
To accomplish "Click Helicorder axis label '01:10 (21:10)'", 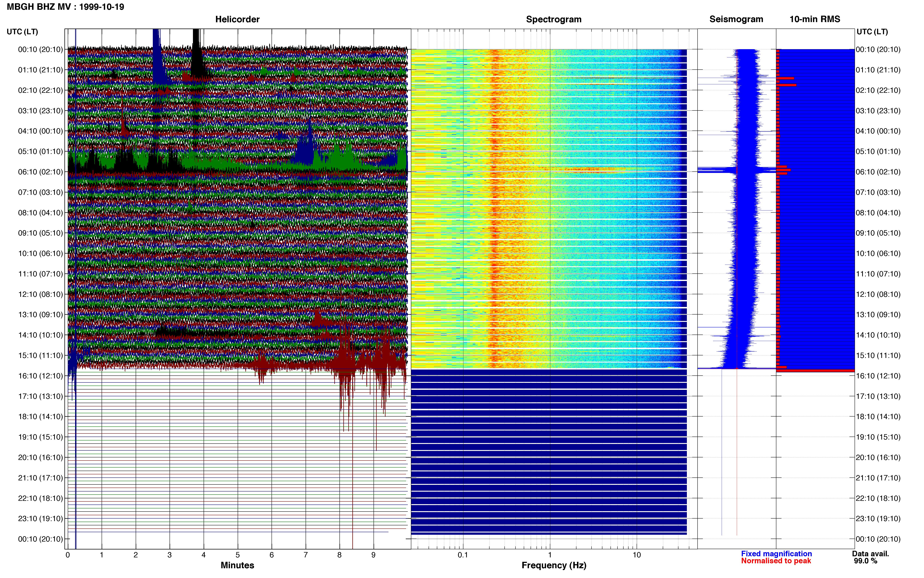I will [x=41, y=70].
